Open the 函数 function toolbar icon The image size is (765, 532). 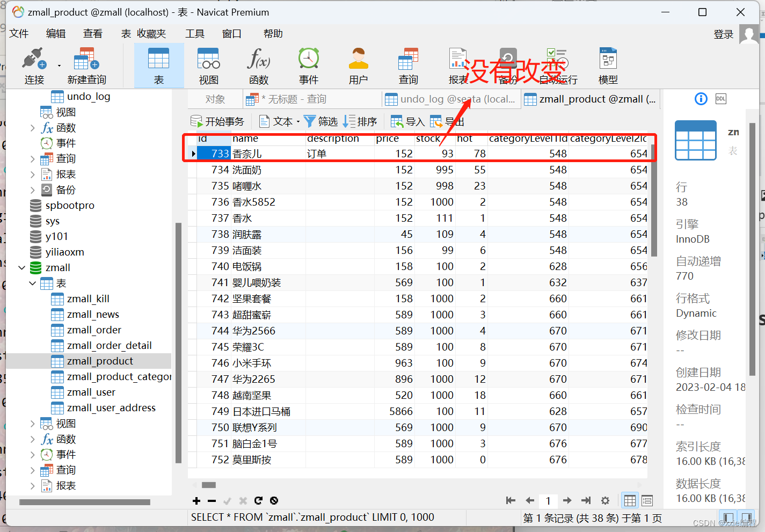[258, 65]
